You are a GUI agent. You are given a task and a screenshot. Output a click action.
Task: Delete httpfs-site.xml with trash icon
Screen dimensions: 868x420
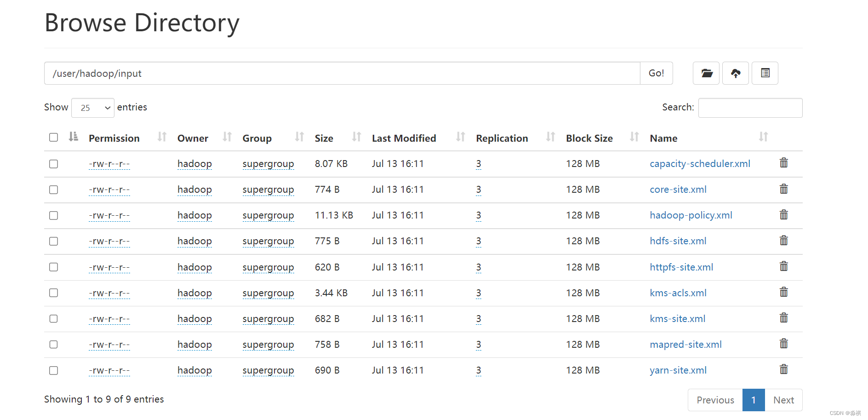point(784,266)
